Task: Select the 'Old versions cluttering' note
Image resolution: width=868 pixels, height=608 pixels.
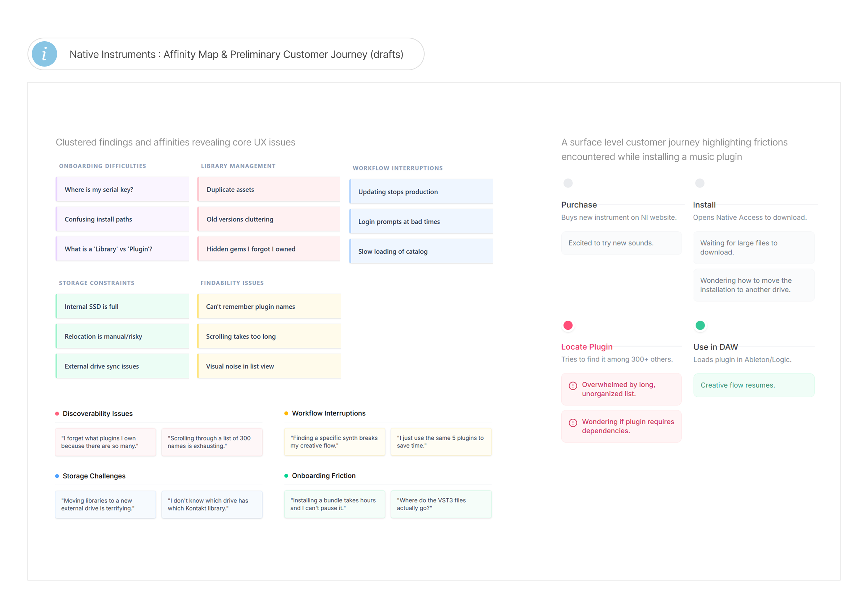Action: click(268, 219)
